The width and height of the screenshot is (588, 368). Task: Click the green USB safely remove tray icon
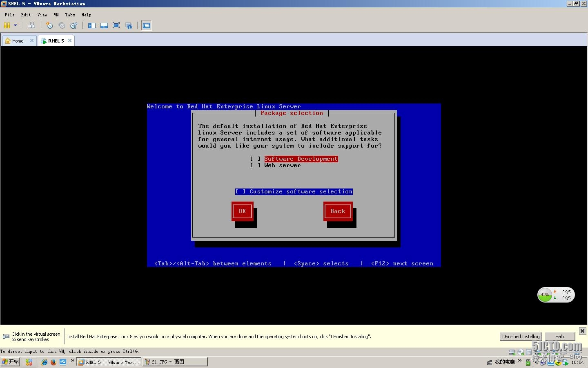[528, 363]
